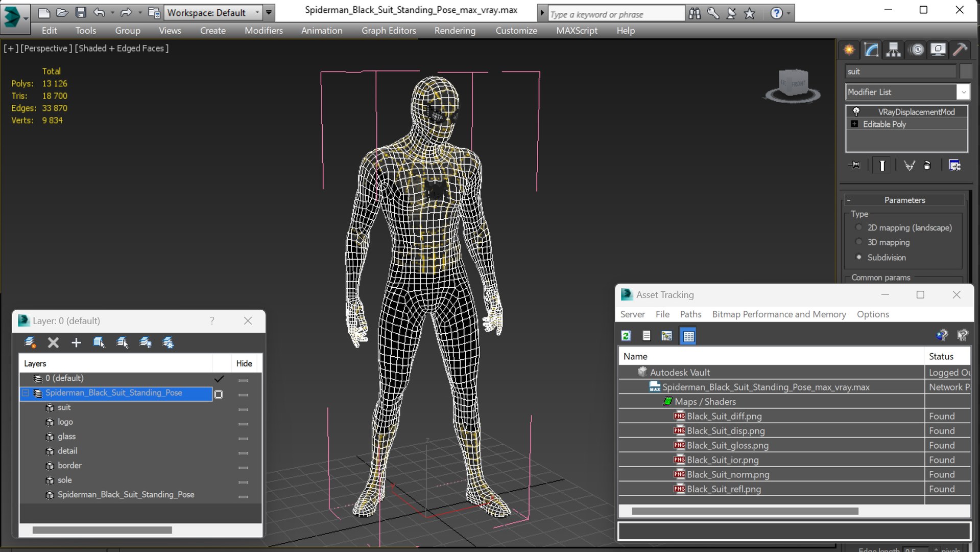Open the Create command panel tab
Screen dimensions: 980x552
(x=849, y=50)
